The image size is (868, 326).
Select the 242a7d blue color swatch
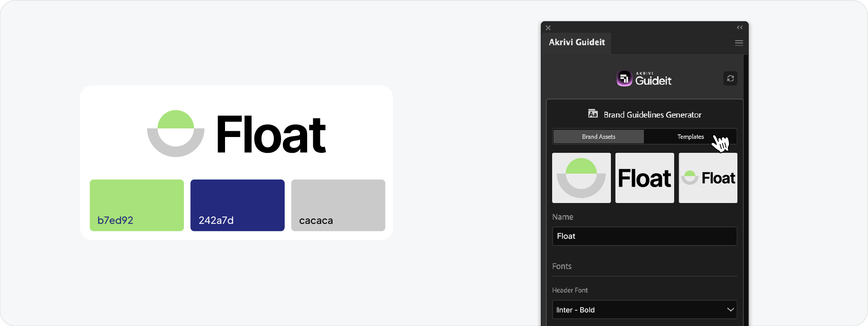pos(237,205)
